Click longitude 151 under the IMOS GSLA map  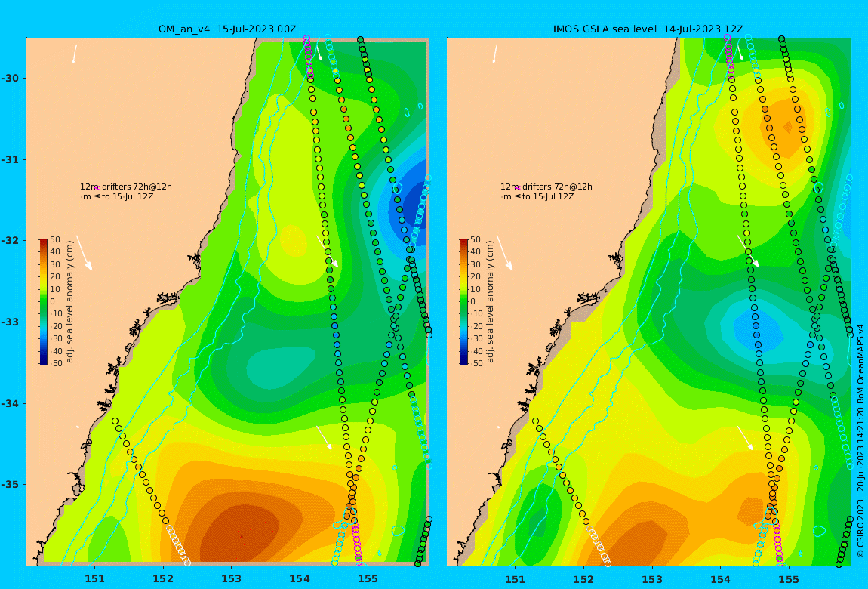(516, 578)
